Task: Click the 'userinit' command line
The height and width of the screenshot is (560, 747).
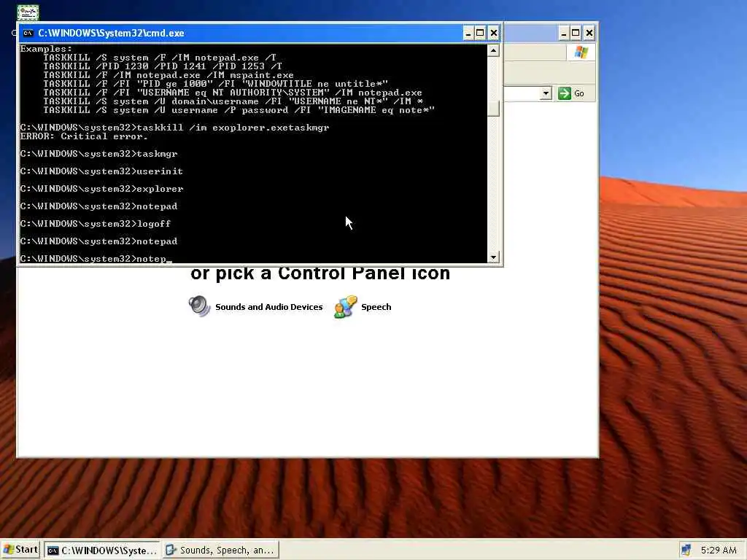Action: [101, 171]
